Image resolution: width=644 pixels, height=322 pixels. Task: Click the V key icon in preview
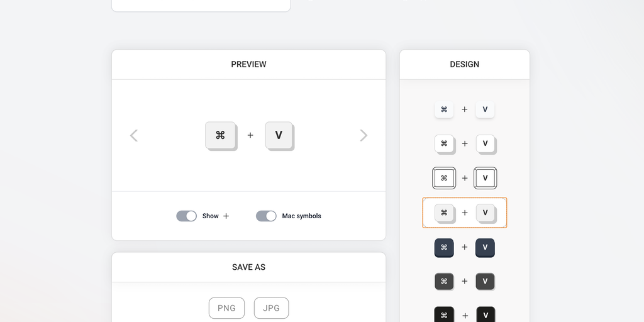point(279,135)
